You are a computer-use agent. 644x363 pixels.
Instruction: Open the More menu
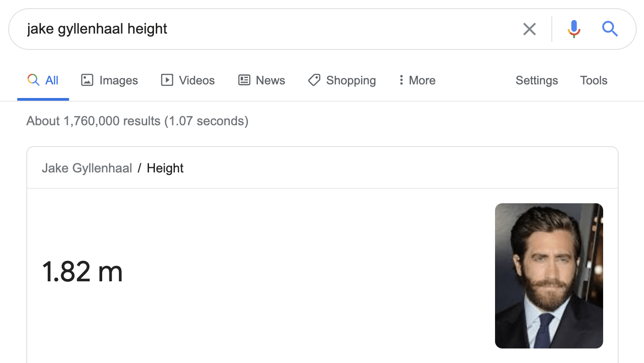tap(416, 80)
